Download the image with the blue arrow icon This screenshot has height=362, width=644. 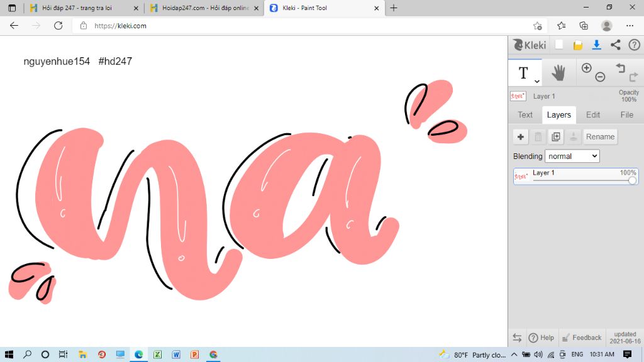tap(597, 45)
